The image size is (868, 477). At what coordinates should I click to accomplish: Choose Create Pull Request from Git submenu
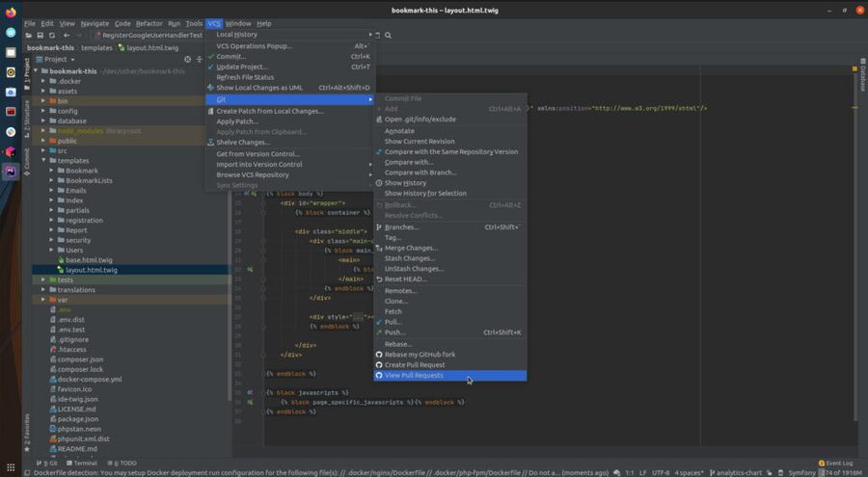pos(415,364)
